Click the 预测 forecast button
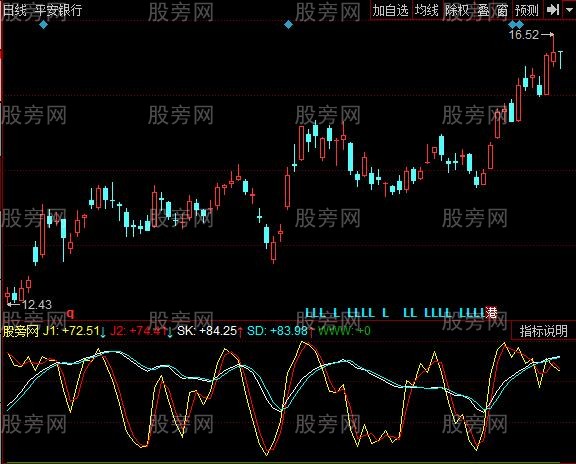Viewport: 576px width, 464px height. pyautogui.click(x=527, y=10)
